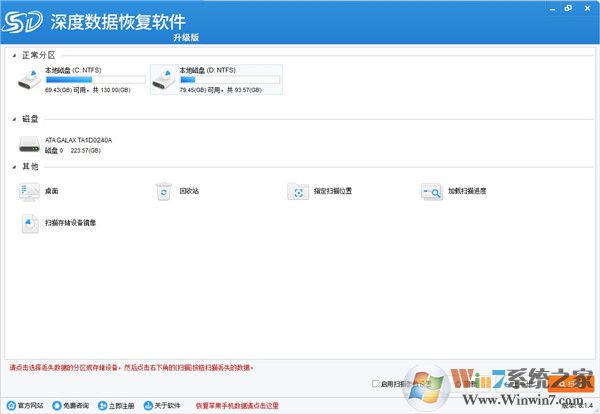The height and width of the screenshot is (414, 600).
Task: Select local disk C: NTFS drive icon
Action: click(x=30, y=80)
